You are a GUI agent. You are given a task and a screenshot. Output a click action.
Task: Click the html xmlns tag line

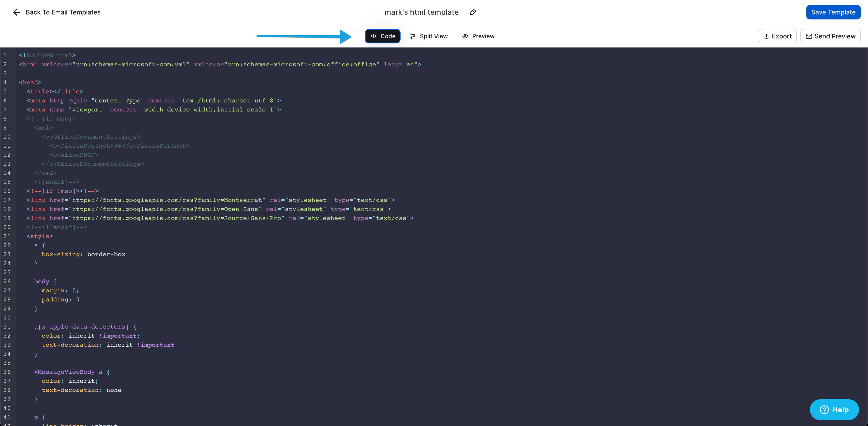220,64
